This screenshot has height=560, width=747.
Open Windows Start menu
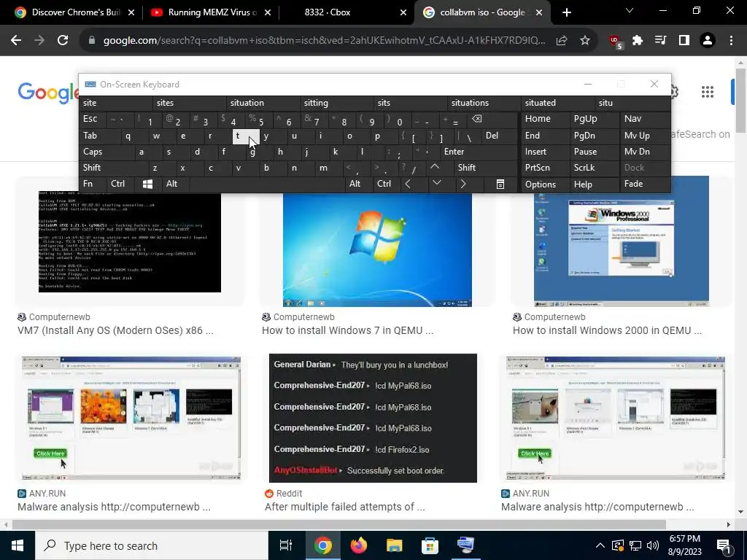click(x=18, y=545)
